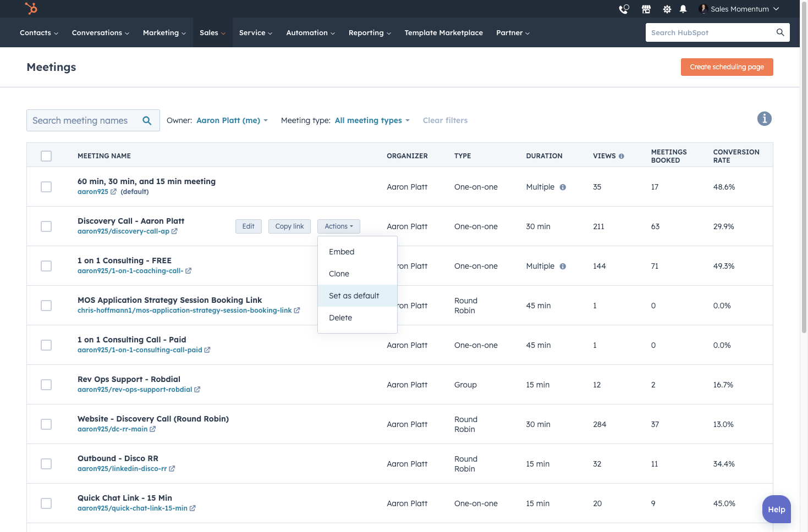This screenshot has height=532, width=808.
Task: Open Template Marketplace in navigation bar
Action: pos(444,33)
